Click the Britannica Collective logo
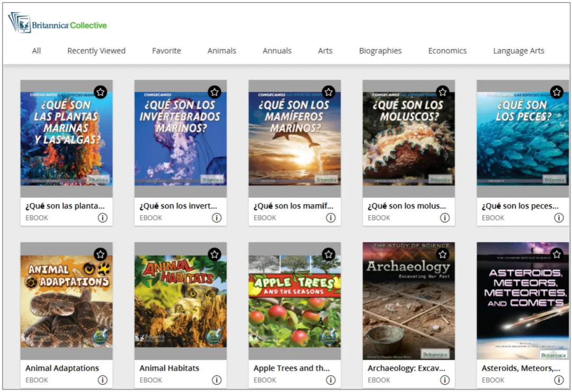Image resolution: width=572 pixels, height=392 pixels. (58, 23)
